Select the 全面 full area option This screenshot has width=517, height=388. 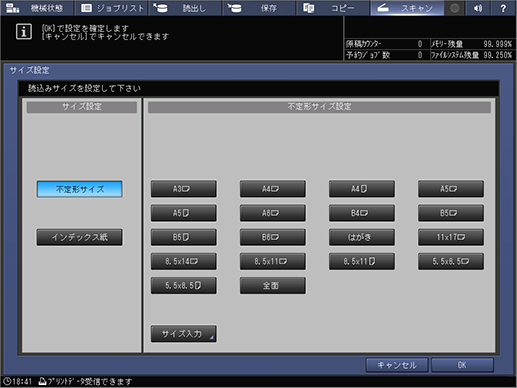273,286
